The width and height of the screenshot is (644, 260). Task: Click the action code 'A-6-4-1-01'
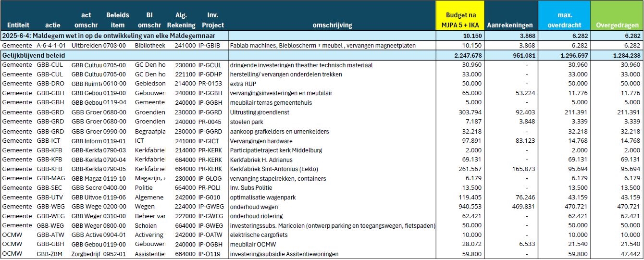52,46
